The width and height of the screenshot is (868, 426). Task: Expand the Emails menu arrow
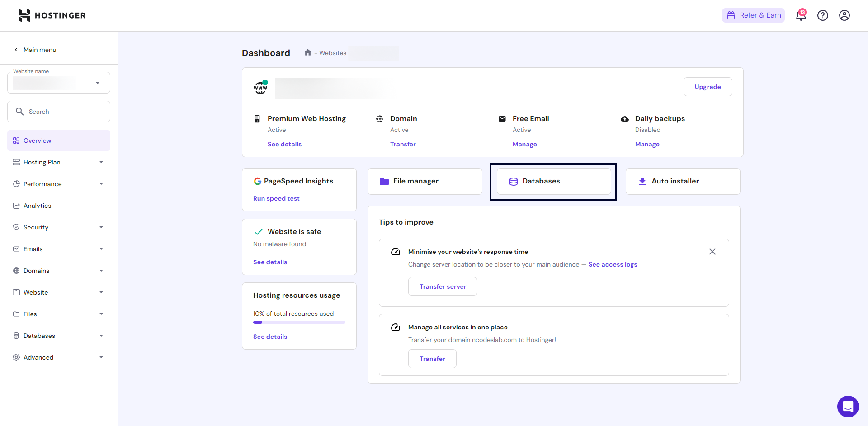click(101, 249)
